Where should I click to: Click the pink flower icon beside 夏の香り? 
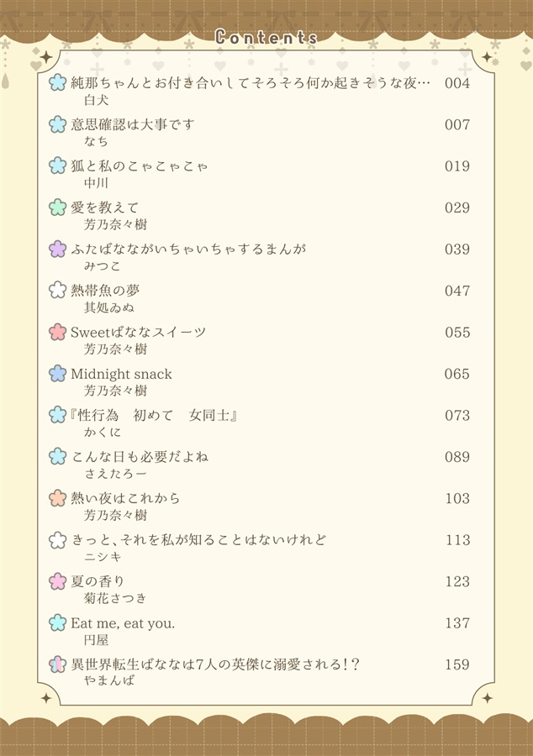[x=57, y=581]
